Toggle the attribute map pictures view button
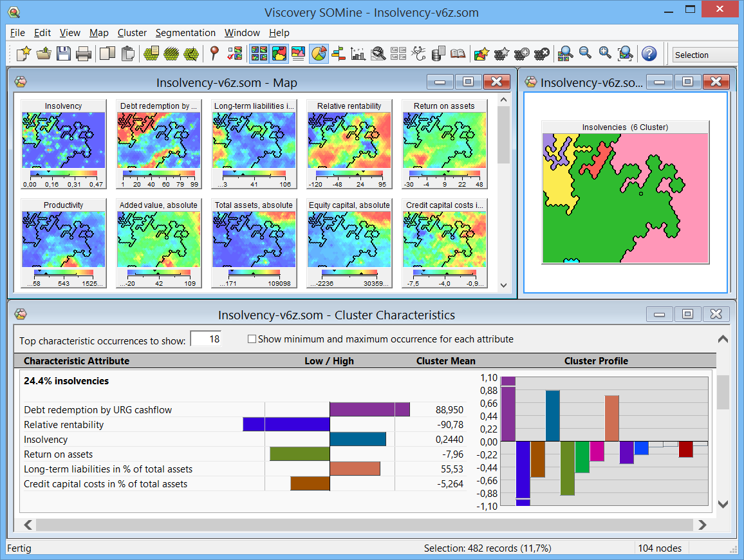The image size is (744, 560). (x=259, y=54)
